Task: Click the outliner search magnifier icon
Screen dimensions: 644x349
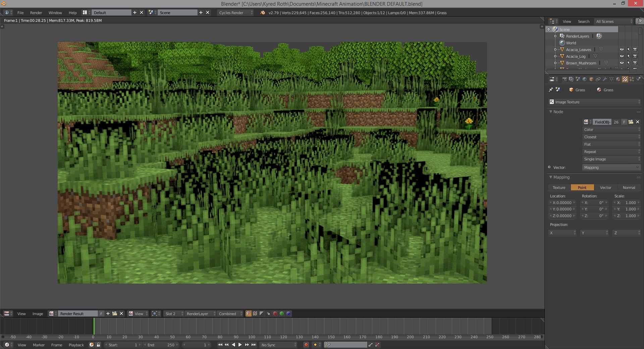Action: pos(639,21)
